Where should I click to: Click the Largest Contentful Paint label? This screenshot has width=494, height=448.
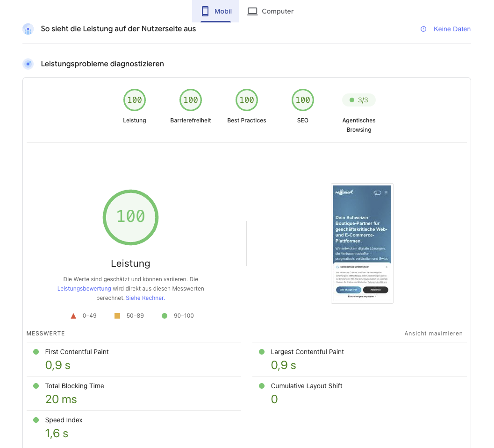307,352
